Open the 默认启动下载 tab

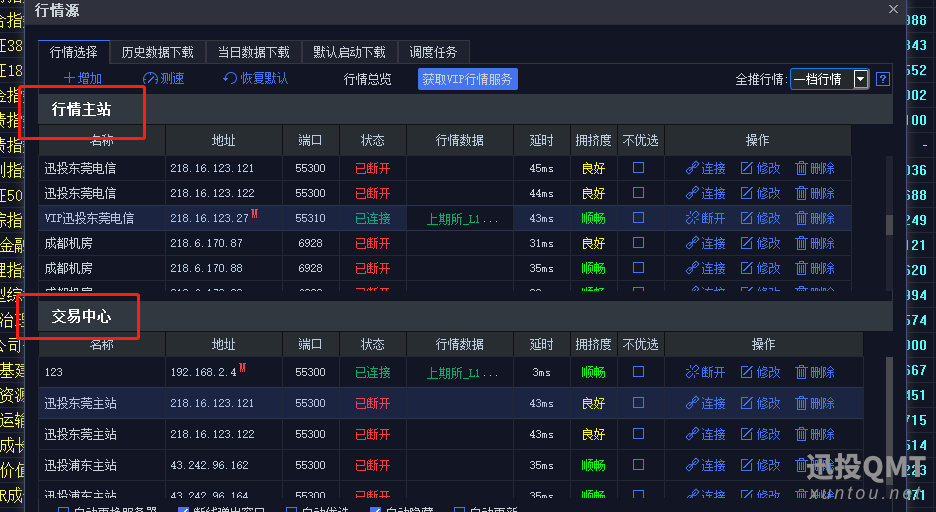click(x=350, y=53)
